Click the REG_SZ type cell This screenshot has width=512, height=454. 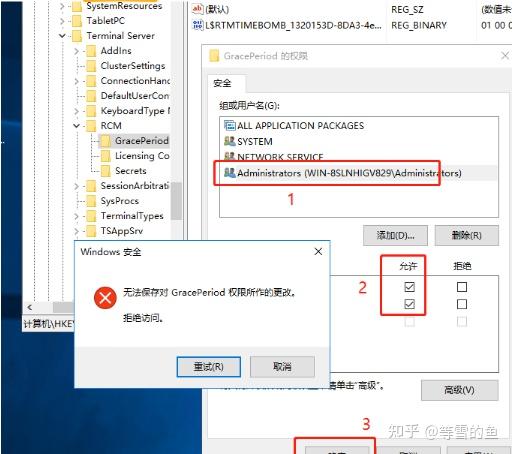point(407,10)
